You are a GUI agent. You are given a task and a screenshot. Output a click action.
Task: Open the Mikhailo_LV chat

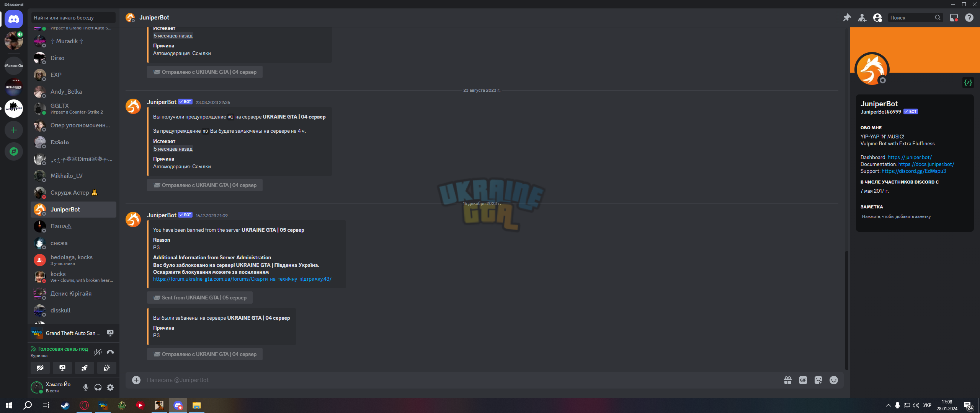[73, 176]
